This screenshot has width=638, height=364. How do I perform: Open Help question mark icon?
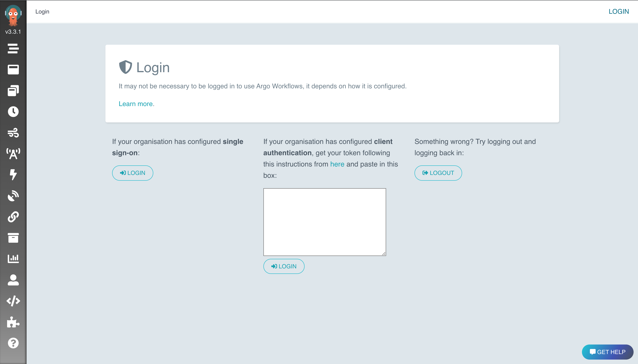pos(13,343)
